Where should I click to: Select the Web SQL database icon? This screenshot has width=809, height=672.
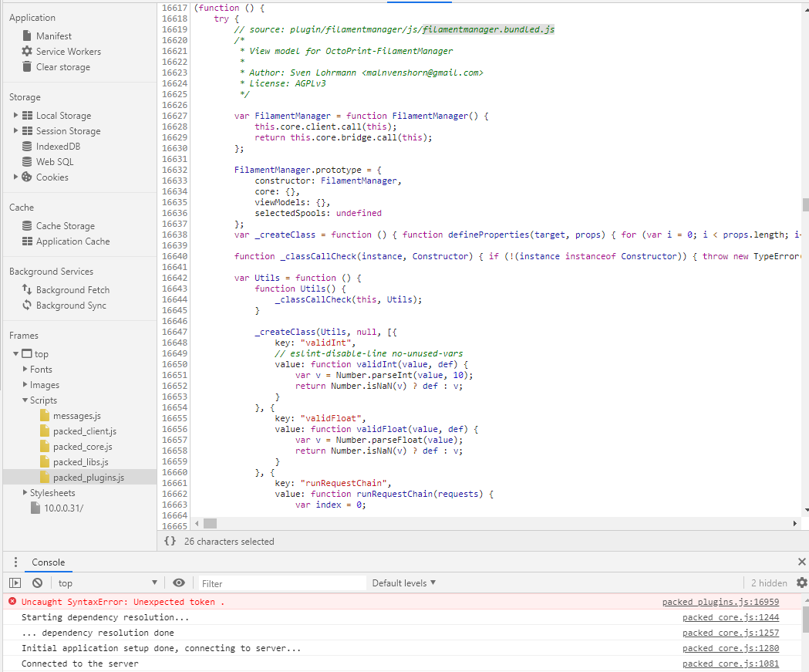tap(27, 161)
